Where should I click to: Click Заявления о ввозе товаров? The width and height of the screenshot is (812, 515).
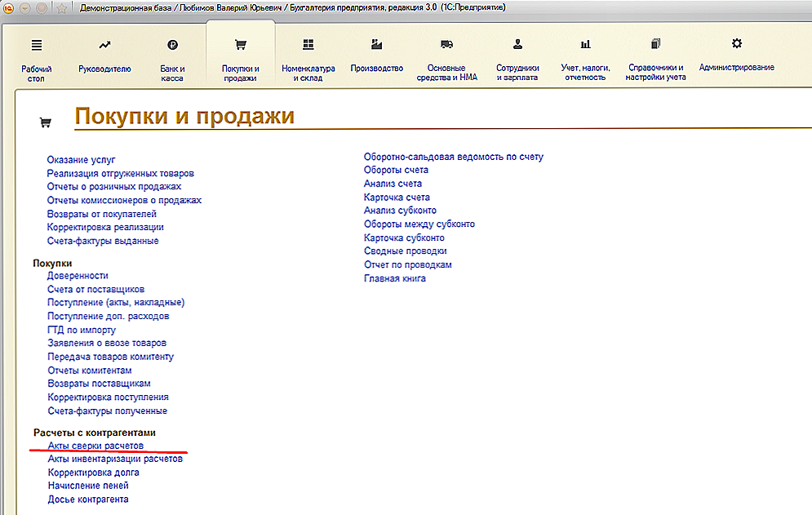tap(107, 343)
